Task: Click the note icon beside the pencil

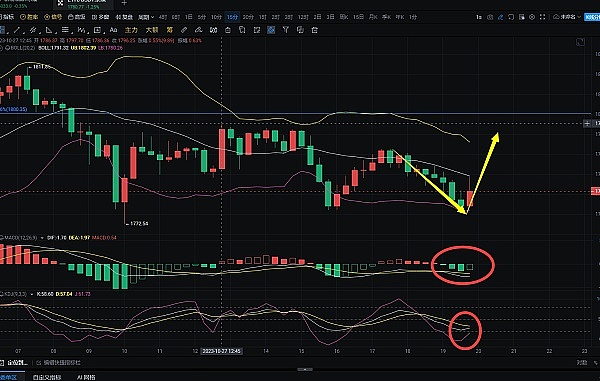Action: tap(511, 17)
